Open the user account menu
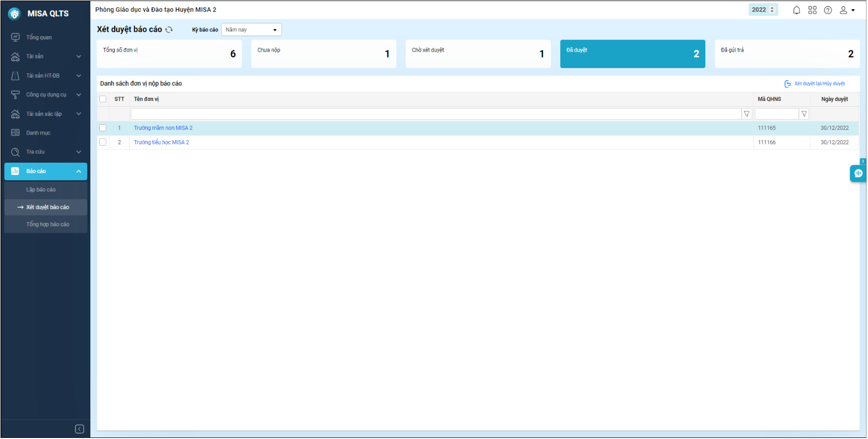Image resolution: width=868 pixels, height=439 pixels. point(847,10)
